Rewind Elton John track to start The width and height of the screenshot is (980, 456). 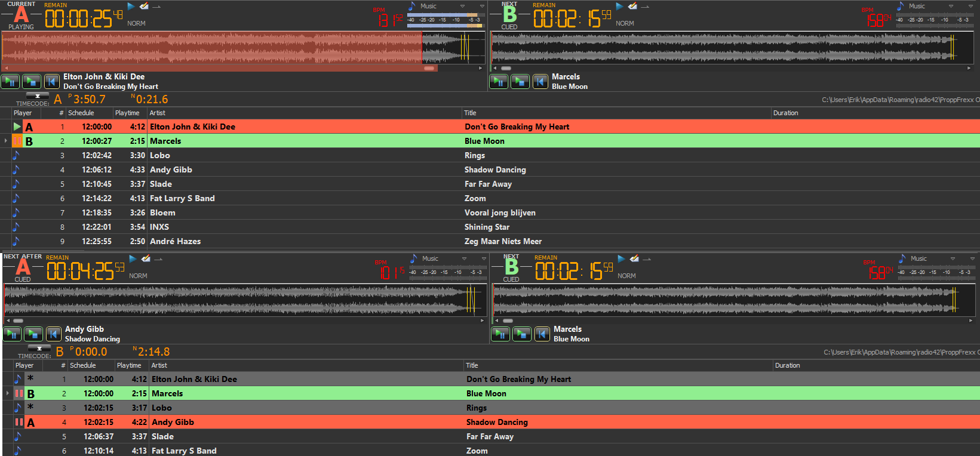click(x=52, y=82)
